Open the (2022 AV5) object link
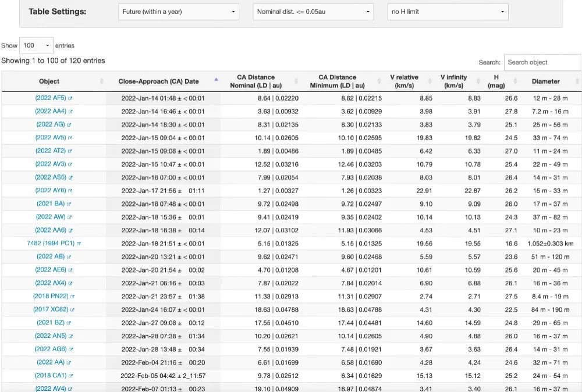 51,138
